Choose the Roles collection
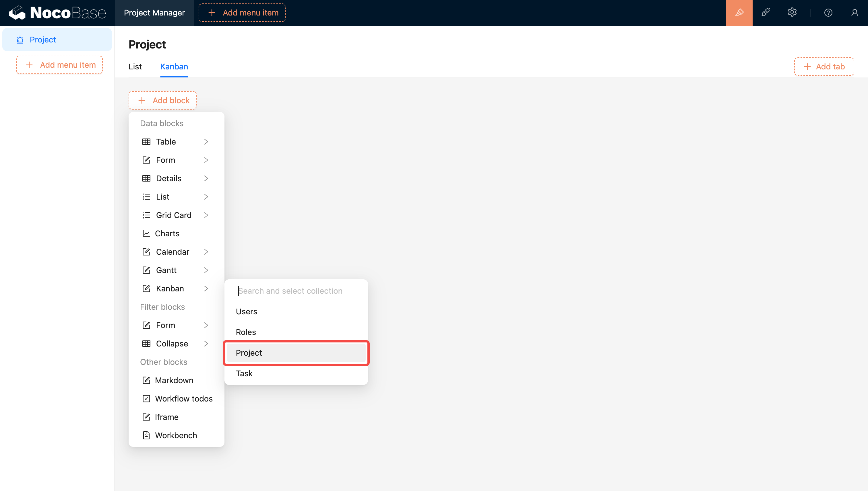 296,332
